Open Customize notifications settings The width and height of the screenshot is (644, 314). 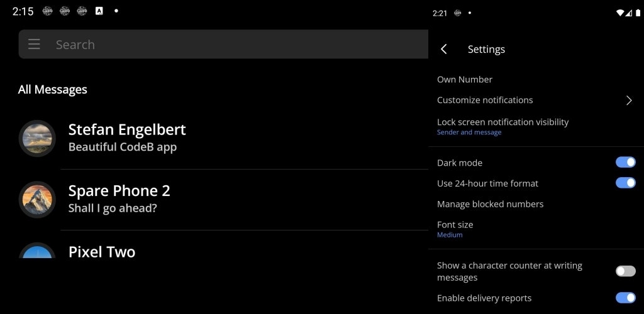coord(536,100)
